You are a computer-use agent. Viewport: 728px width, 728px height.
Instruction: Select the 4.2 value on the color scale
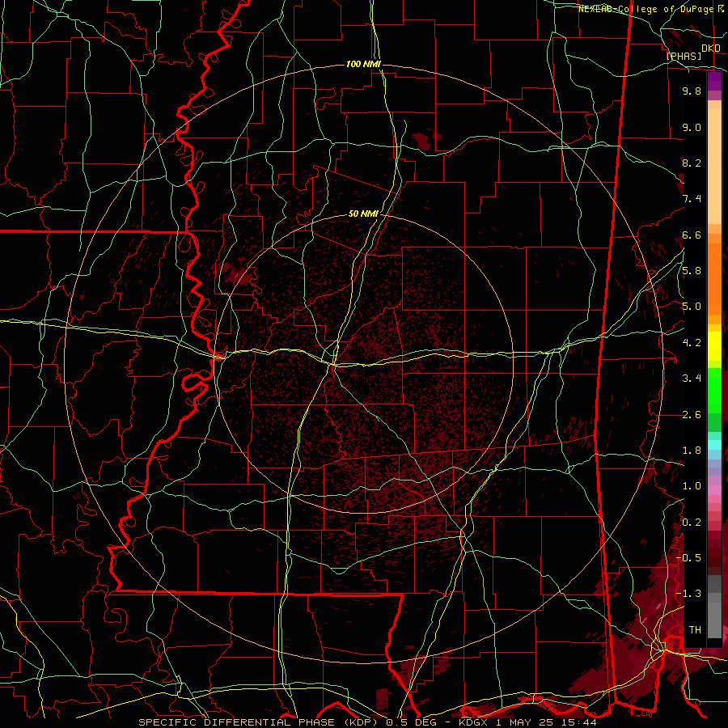[x=692, y=343]
